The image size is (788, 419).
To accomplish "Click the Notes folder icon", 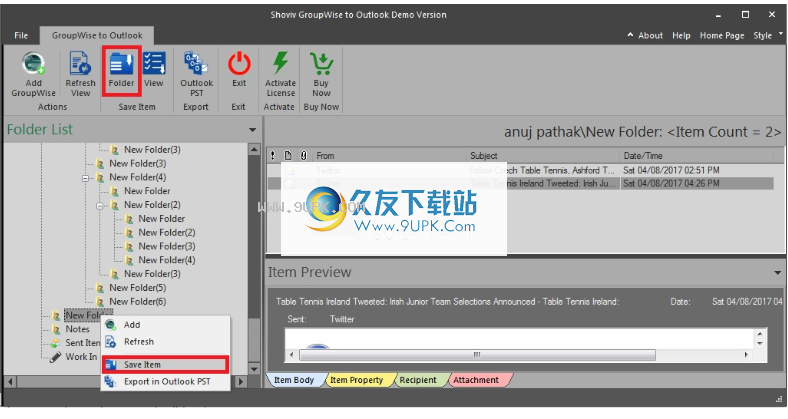I will [56, 330].
